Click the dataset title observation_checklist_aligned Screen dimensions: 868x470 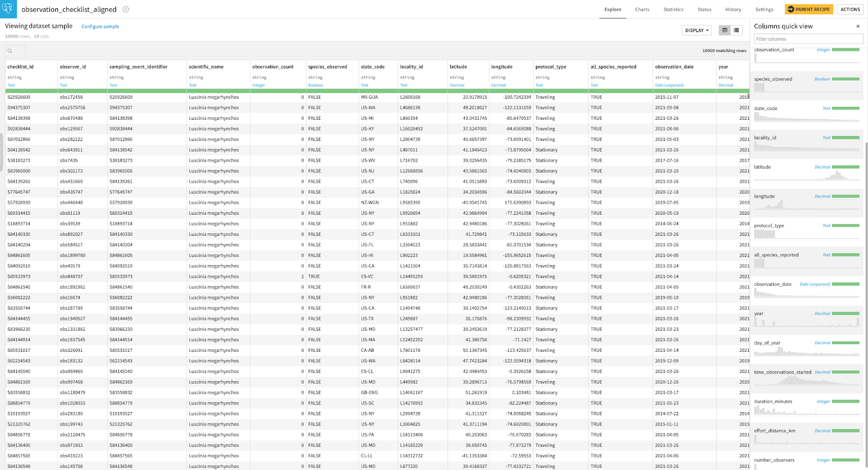pyautogui.click(x=69, y=9)
